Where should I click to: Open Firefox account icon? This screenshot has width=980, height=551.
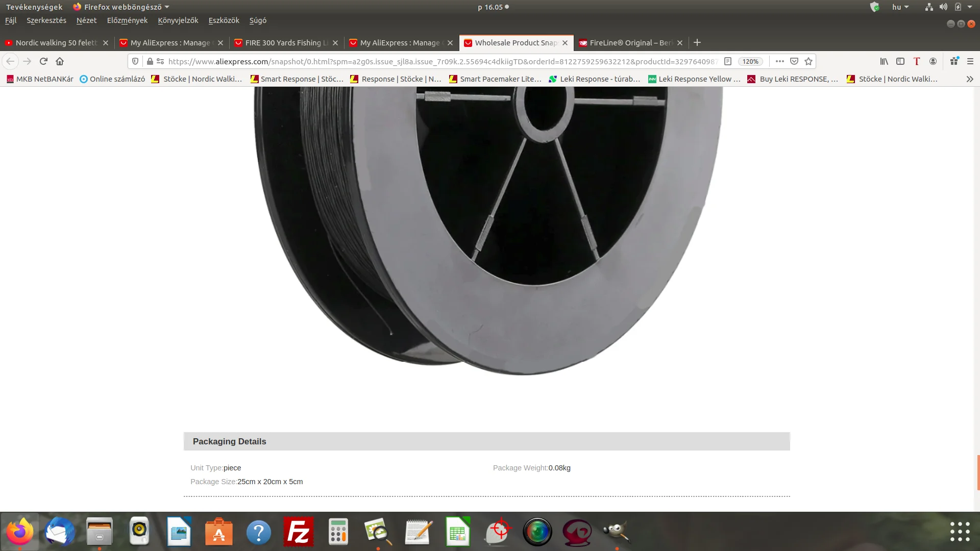(933, 61)
